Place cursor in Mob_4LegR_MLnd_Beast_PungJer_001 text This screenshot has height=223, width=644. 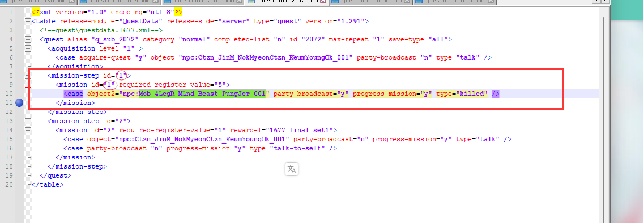tap(202, 94)
